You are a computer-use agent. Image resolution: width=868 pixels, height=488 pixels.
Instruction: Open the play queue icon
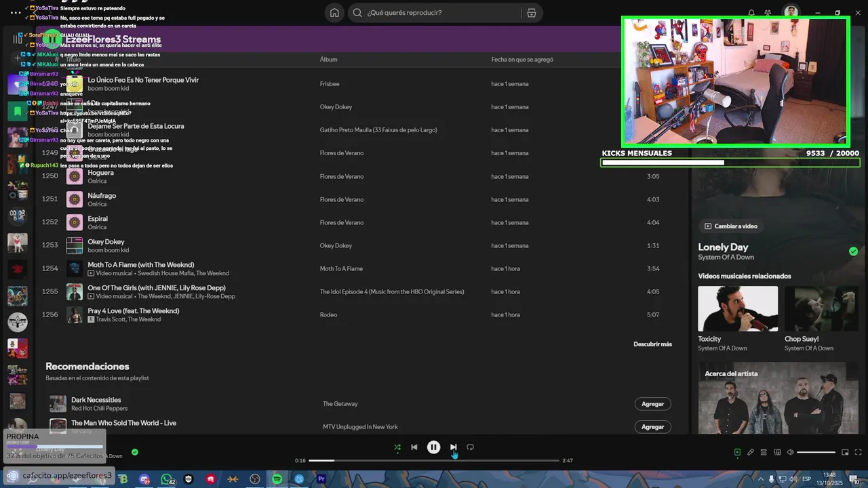coord(764,452)
